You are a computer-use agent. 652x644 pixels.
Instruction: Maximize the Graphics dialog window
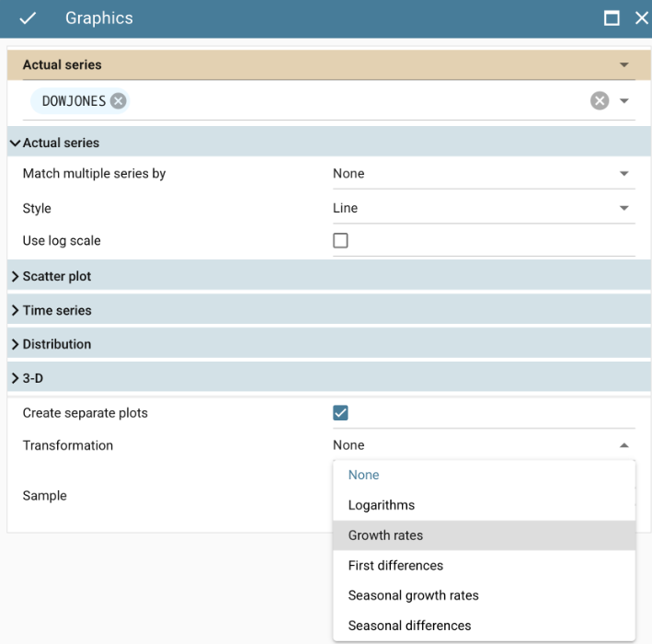pos(612,18)
